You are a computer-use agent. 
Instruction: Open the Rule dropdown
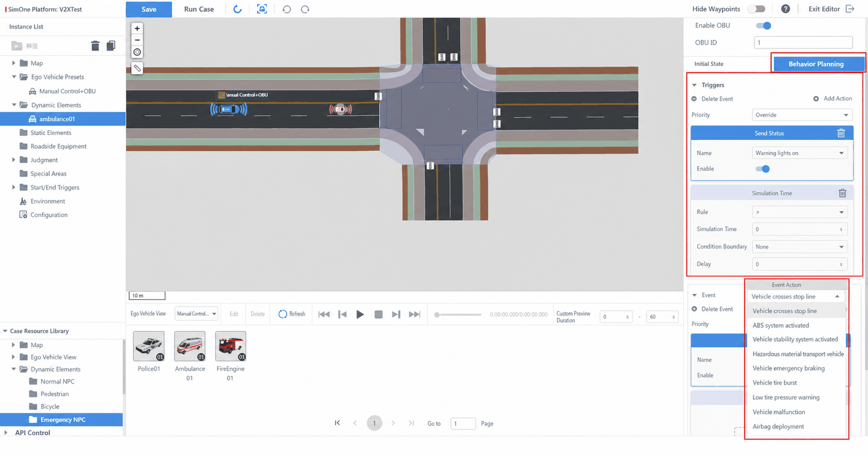click(799, 212)
